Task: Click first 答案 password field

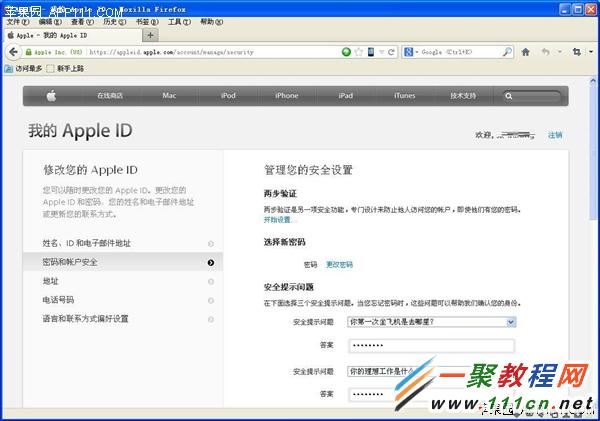Action: 432,346
